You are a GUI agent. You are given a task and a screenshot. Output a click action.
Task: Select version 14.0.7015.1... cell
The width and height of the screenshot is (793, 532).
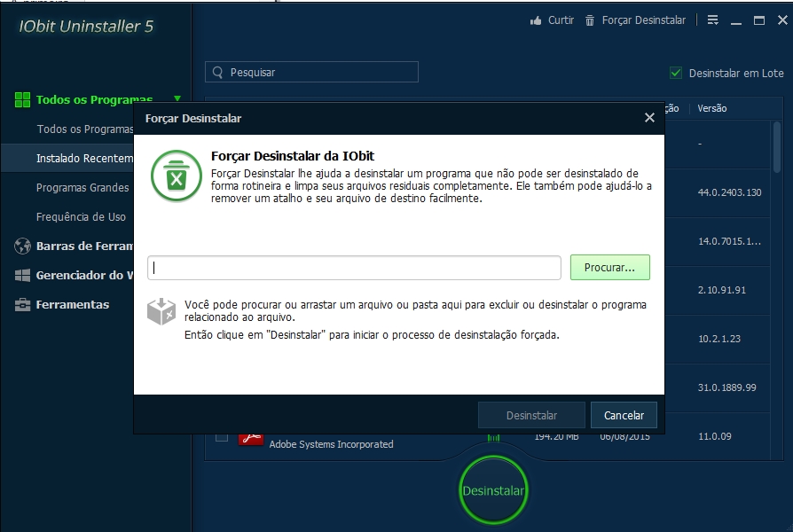tap(729, 241)
